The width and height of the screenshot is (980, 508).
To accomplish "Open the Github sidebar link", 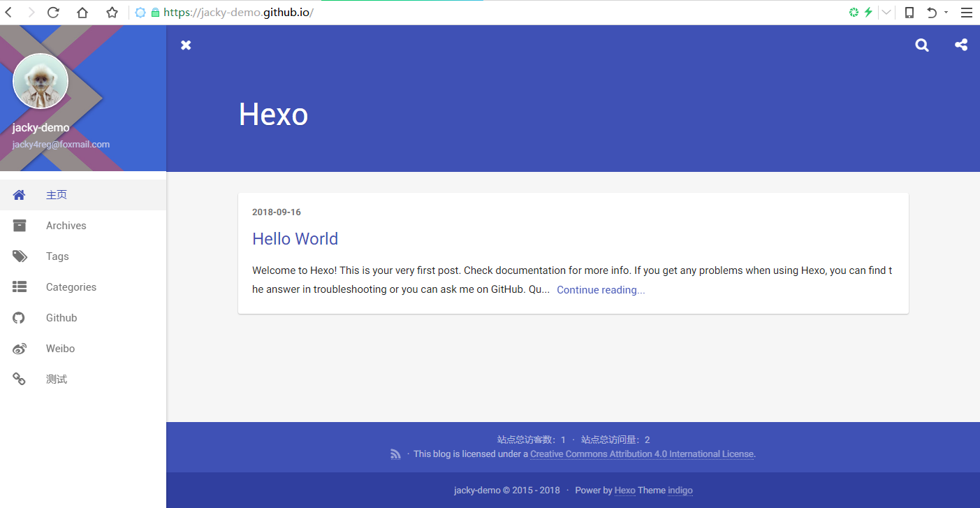I will [83, 318].
